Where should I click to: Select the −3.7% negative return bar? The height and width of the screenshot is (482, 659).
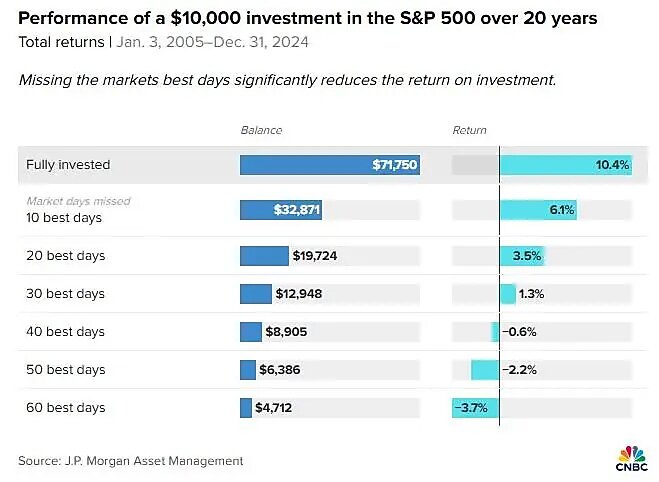(x=476, y=408)
